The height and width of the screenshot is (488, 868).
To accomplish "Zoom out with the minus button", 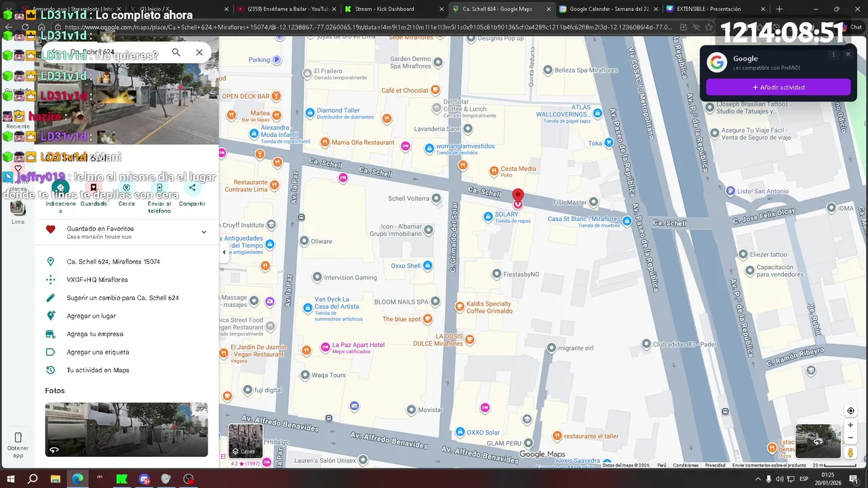I will pyautogui.click(x=850, y=437).
